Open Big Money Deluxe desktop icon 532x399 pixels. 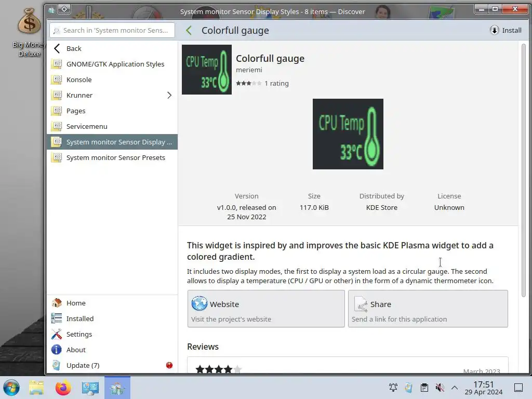(29, 32)
